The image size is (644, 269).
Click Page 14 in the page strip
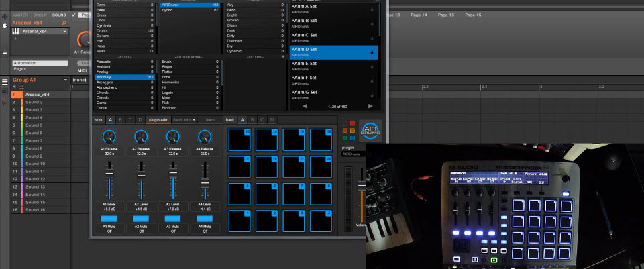coord(419,15)
